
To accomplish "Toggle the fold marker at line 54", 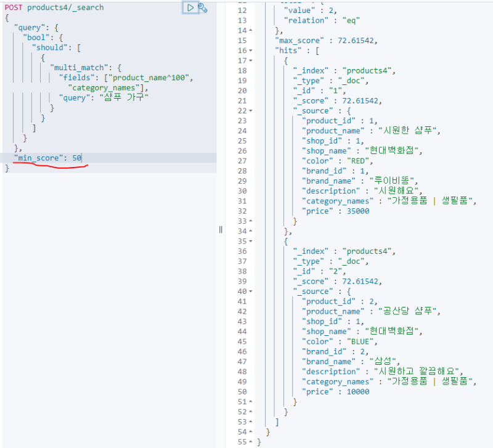I will 251,432.
